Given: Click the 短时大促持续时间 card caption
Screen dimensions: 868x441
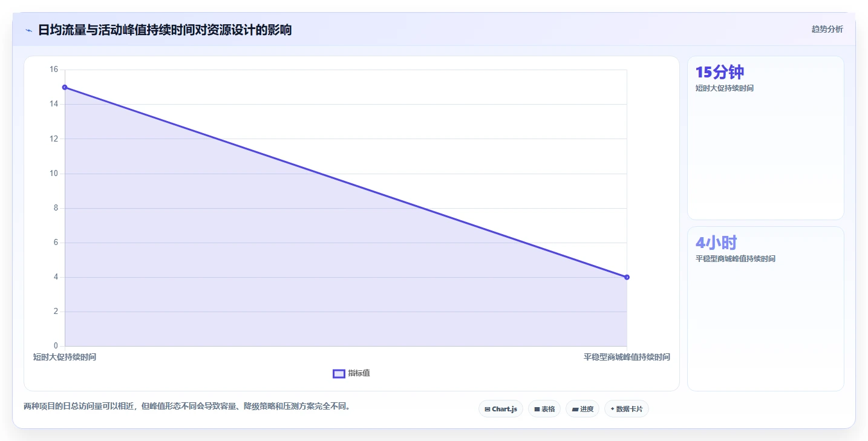Looking at the screenshot, I should click(x=725, y=88).
